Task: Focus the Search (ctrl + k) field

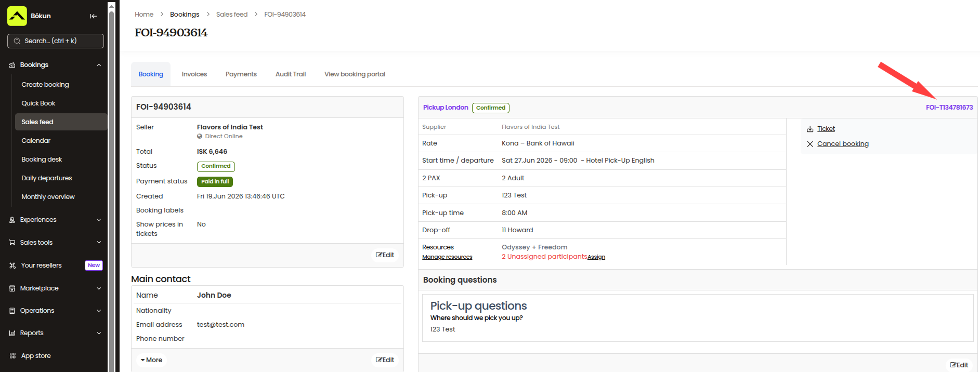Action: [x=56, y=41]
